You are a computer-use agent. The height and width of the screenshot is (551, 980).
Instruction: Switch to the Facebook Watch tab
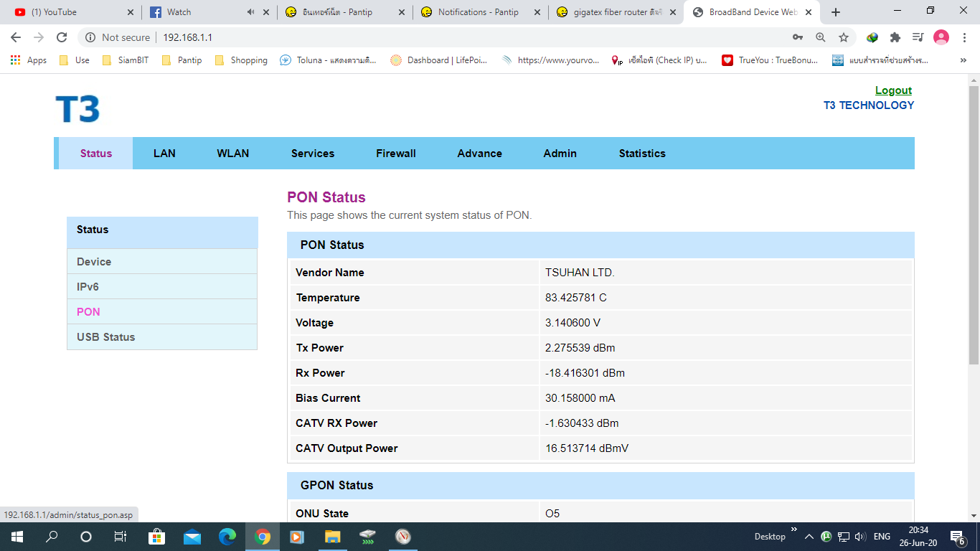[207, 12]
